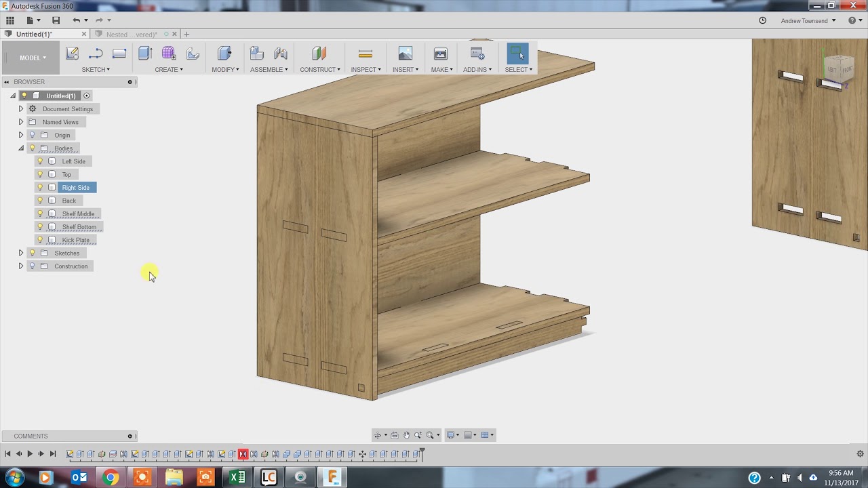Image resolution: width=868 pixels, height=488 pixels.
Task: Switch to the Nested document tab
Action: (x=132, y=34)
